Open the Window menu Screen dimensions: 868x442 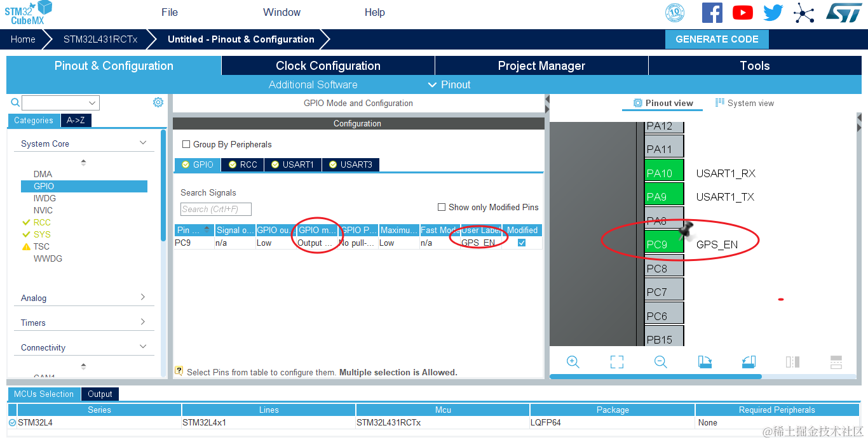(282, 12)
